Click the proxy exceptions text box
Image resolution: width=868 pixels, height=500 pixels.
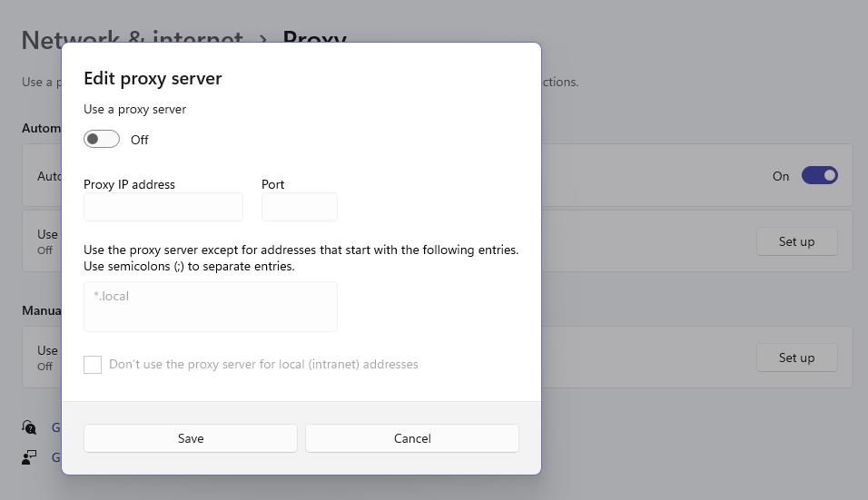211,307
